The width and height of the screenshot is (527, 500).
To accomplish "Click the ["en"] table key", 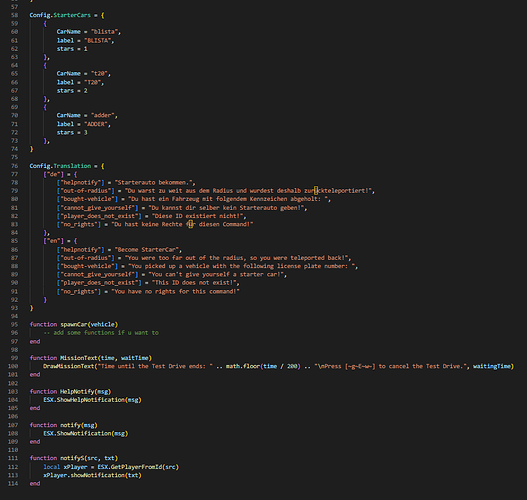I will [x=53, y=241].
